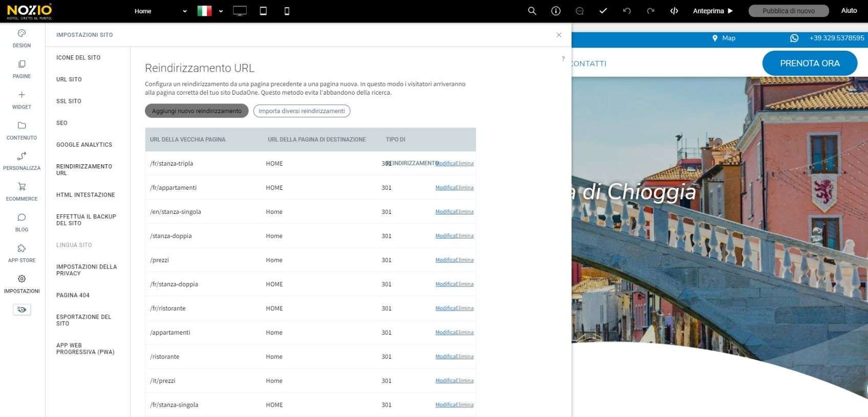Switch to mobile phone view icon
The height and width of the screenshot is (417, 868).
tap(287, 11)
